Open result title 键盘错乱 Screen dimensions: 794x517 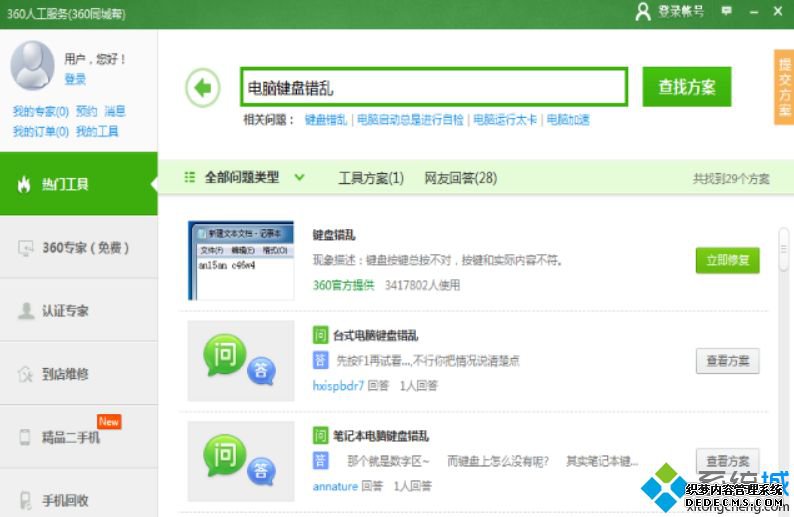(x=334, y=235)
